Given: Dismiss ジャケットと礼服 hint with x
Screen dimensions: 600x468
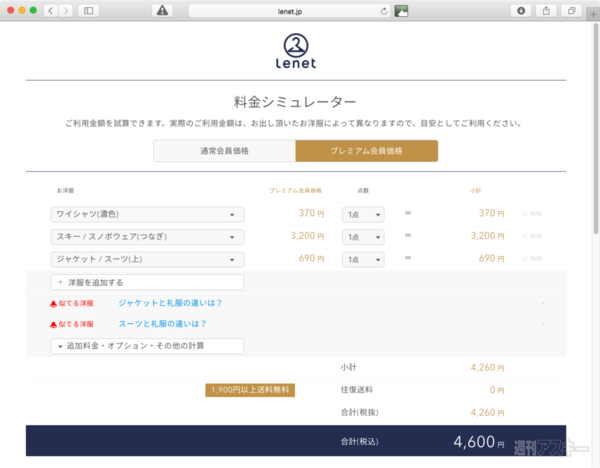Looking at the screenshot, I should click(x=543, y=303).
